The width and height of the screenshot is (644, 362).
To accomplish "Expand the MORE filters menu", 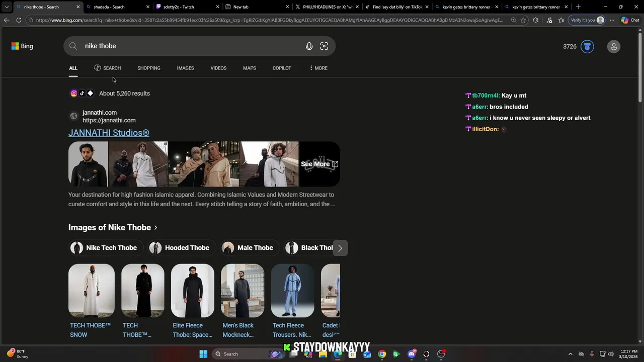I will 318,68.
